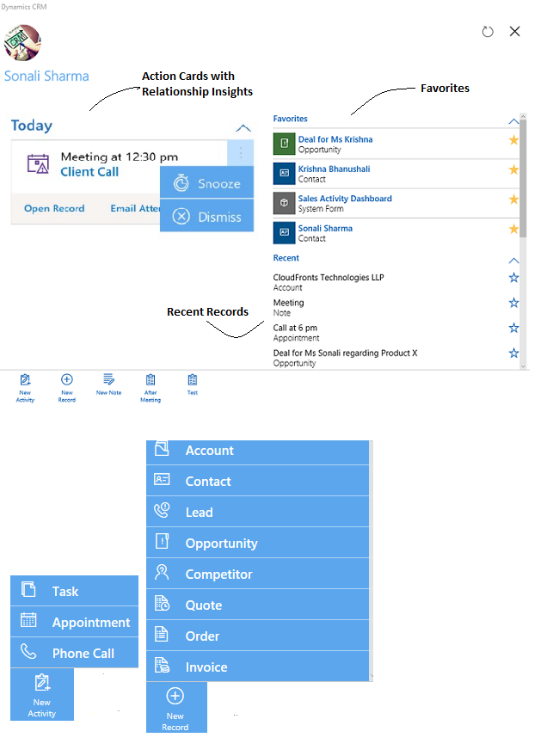Open Deal for Ms Sonali regarding Product X

[x=345, y=353]
